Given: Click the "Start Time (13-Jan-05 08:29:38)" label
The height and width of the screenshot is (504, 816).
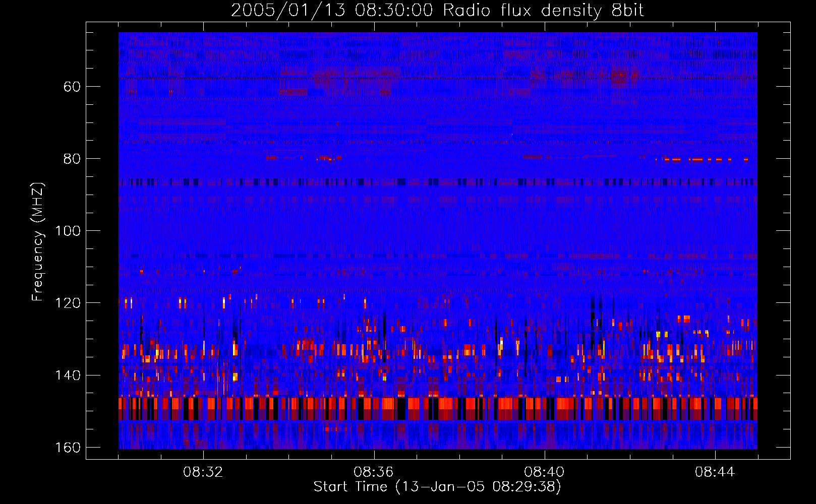Looking at the screenshot, I should pyautogui.click(x=437, y=487).
